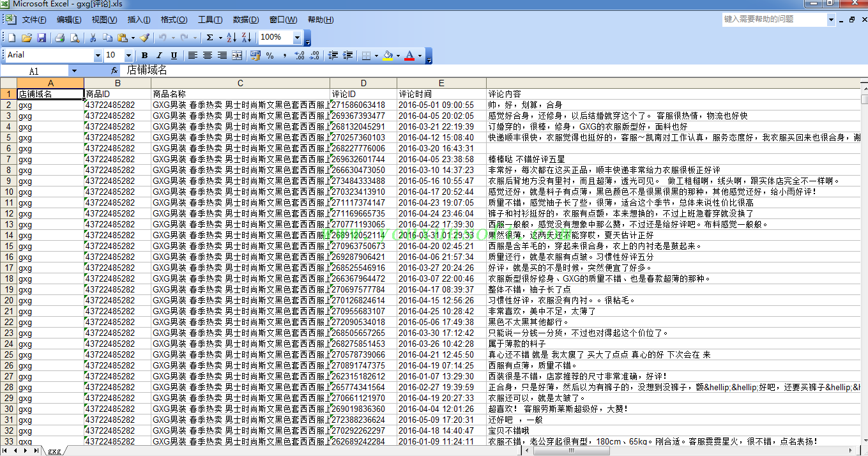
Task: Click the Name Box showing A1
Action: point(35,71)
